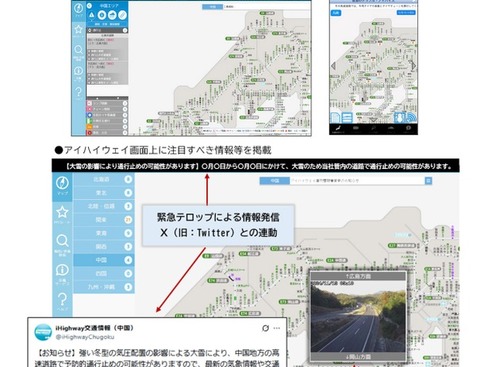Open magnifier search icon in lower screenshot sidebar
This screenshot has width=500, height=367.
coord(62,241)
